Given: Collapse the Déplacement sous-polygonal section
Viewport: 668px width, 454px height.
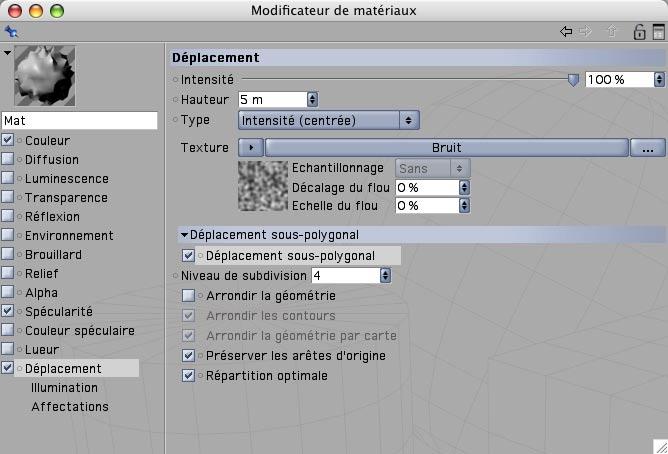Looking at the screenshot, I should [x=184, y=235].
